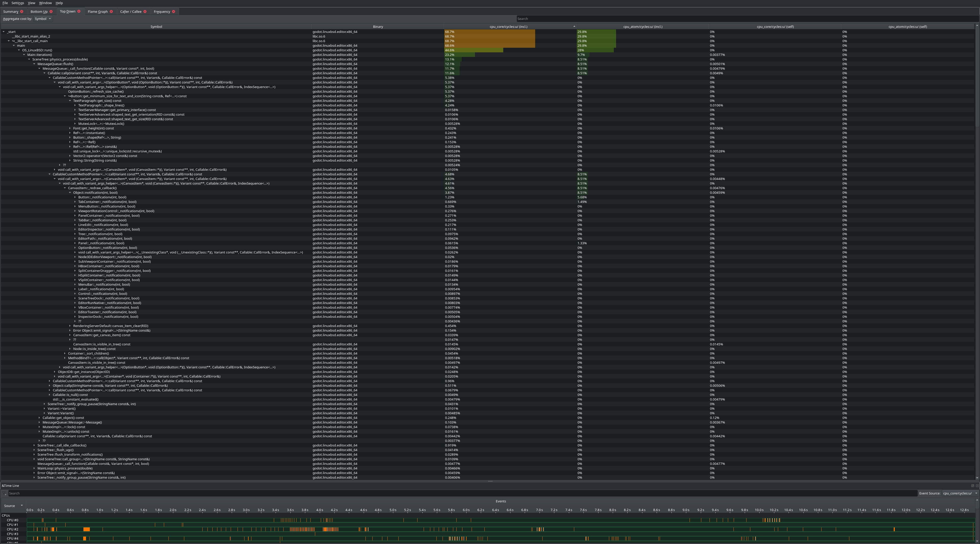Image resolution: width=980 pixels, height=544 pixels.
Task: Click the Source column header in Time Line
Action: pos(9,505)
